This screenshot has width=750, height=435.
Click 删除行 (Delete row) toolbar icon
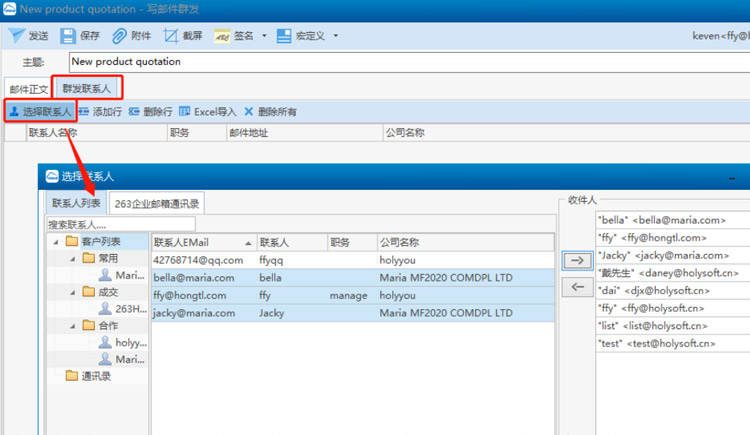(134, 112)
